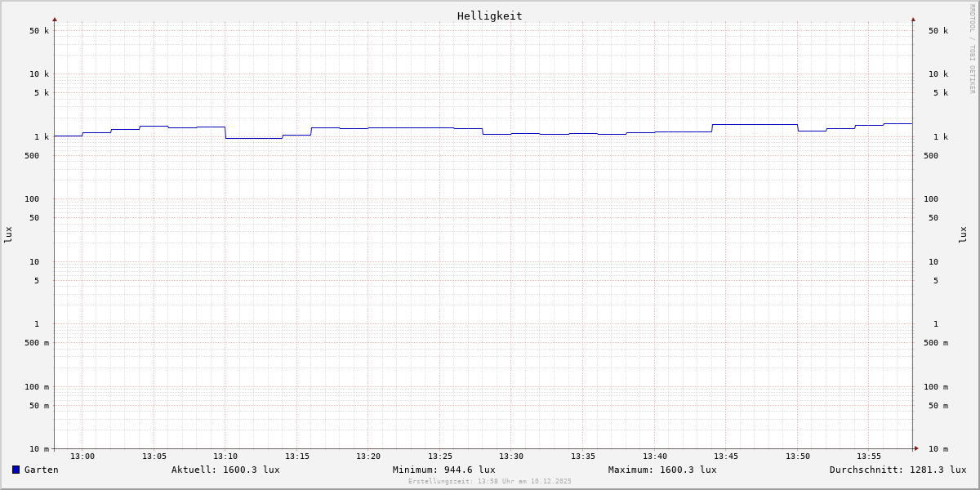Viewport: 980px width, 490px height.
Task: Click the 13:30 time axis label
Action: (511, 457)
